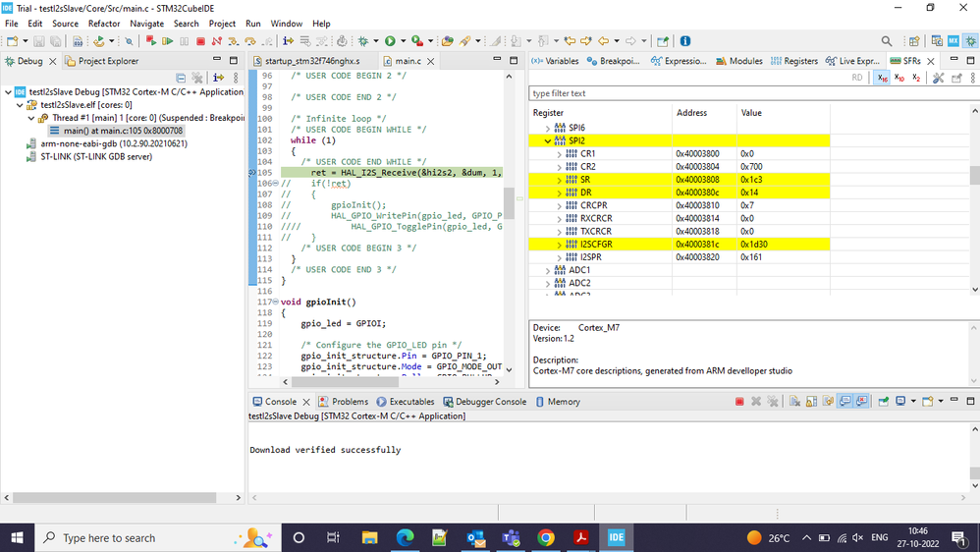
Task: Open the Debug launch dropdown arrow
Action: coord(376,41)
